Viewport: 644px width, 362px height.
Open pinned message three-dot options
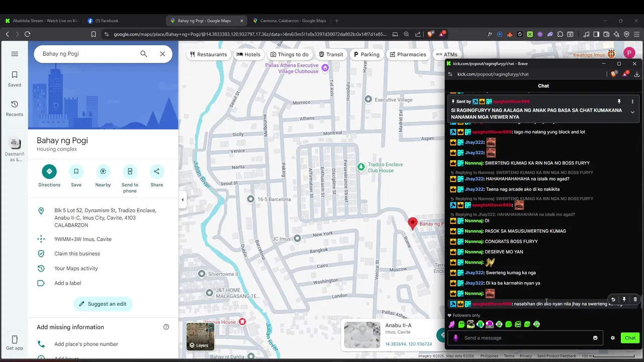632,102
